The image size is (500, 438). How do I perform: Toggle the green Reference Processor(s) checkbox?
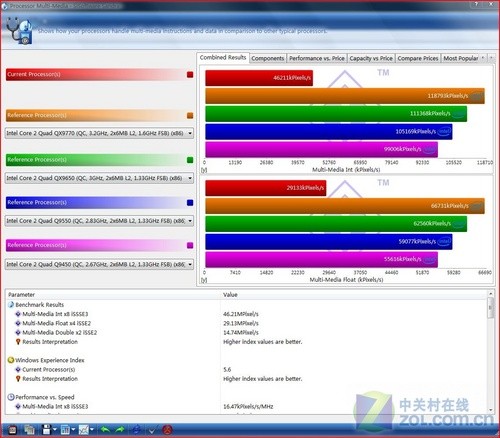click(x=190, y=160)
